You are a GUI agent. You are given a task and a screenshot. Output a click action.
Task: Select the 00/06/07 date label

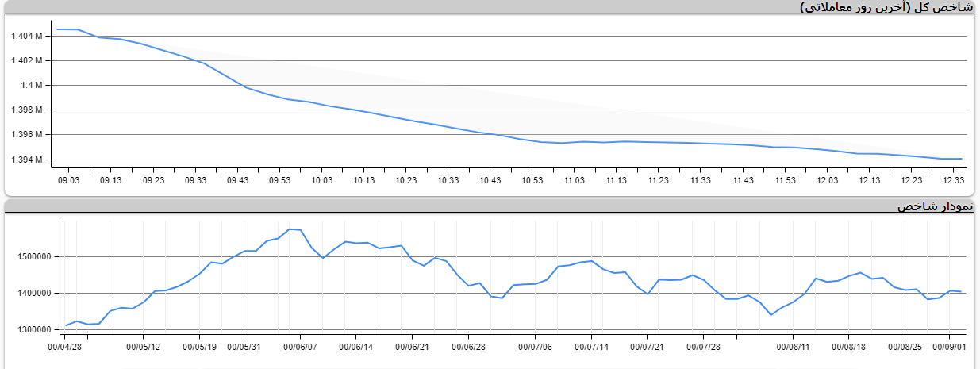[x=301, y=347]
